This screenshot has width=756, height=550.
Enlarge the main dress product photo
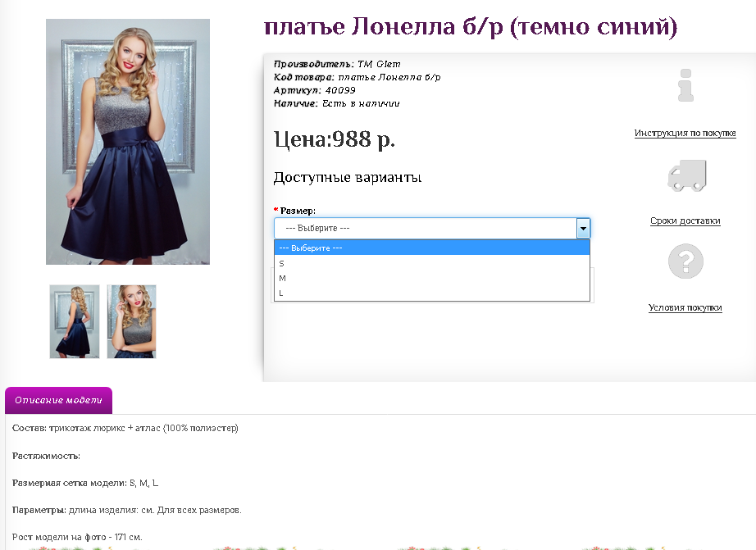128,142
